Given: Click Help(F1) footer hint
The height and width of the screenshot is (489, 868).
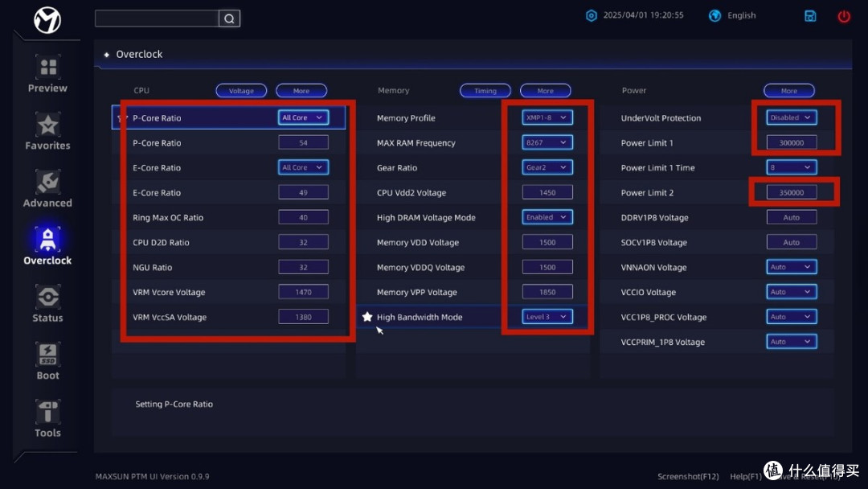Looking at the screenshot, I should click(746, 476).
